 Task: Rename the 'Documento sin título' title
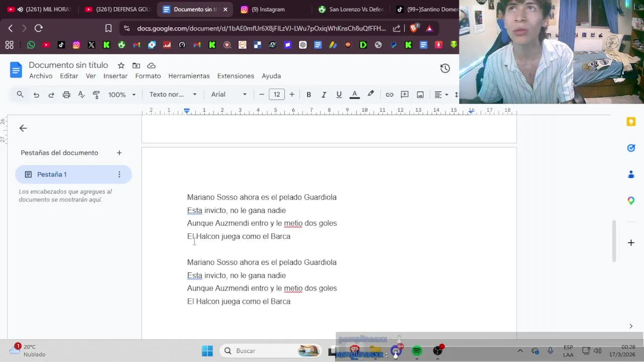68,65
